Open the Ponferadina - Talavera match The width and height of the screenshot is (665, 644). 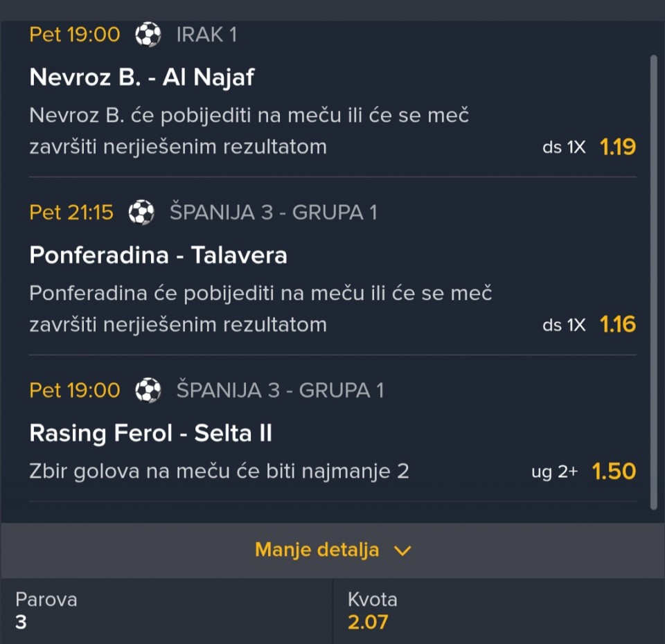158,256
